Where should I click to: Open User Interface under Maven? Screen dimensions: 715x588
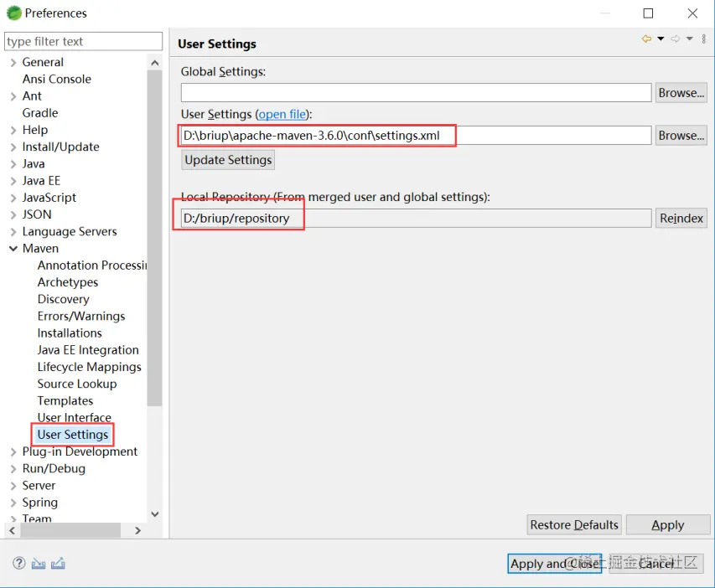click(x=75, y=417)
